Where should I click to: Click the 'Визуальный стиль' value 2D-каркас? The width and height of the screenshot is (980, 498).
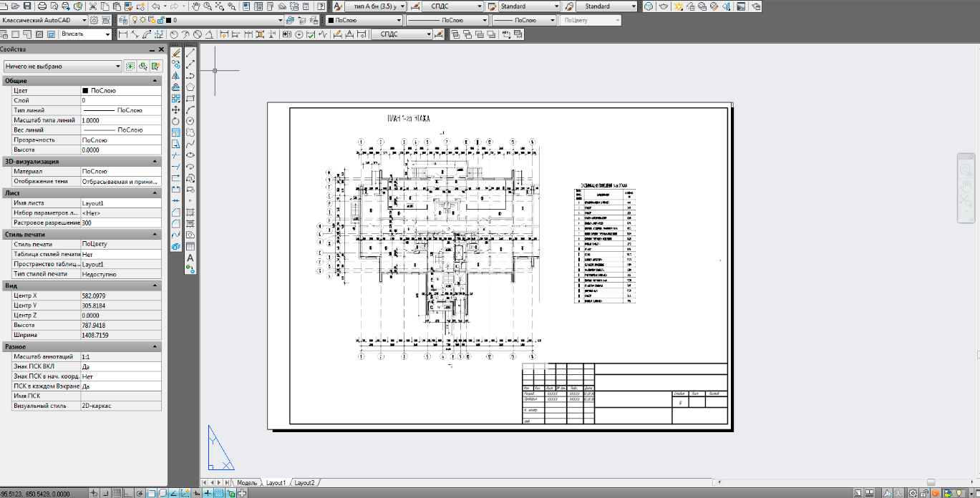(x=120, y=406)
